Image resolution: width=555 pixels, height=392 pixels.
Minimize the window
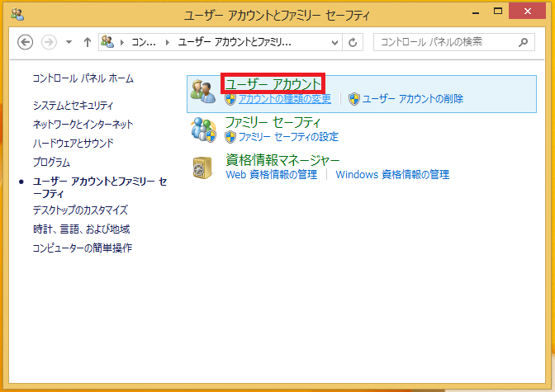(x=476, y=12)
